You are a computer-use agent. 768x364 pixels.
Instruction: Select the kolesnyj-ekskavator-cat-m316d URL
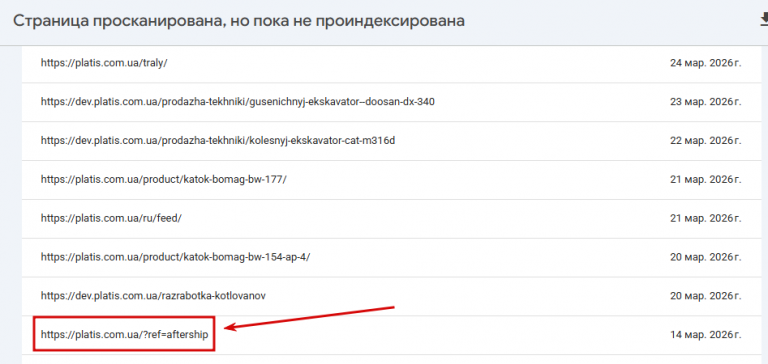tap(218, 140)
